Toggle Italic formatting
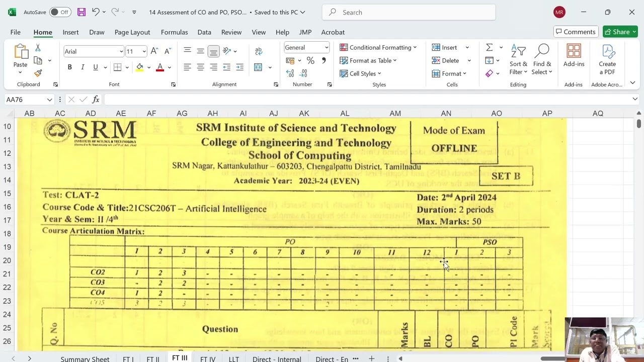Viewport: 644px width, 362px height. [x=83, y=67]
